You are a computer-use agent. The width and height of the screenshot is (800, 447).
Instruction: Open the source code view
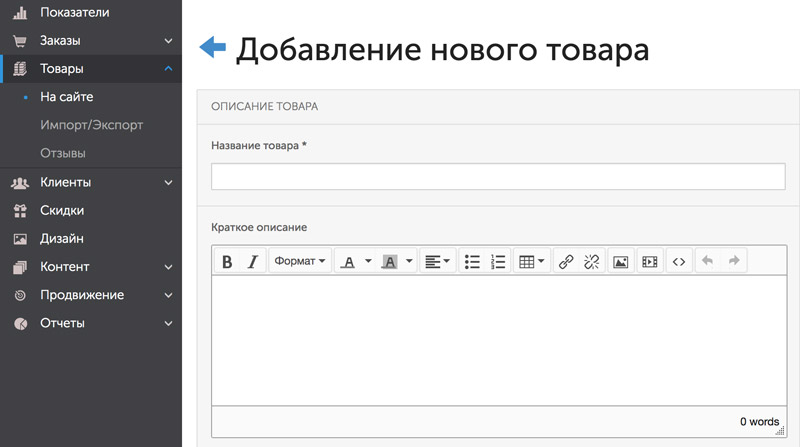pos(679,262)
